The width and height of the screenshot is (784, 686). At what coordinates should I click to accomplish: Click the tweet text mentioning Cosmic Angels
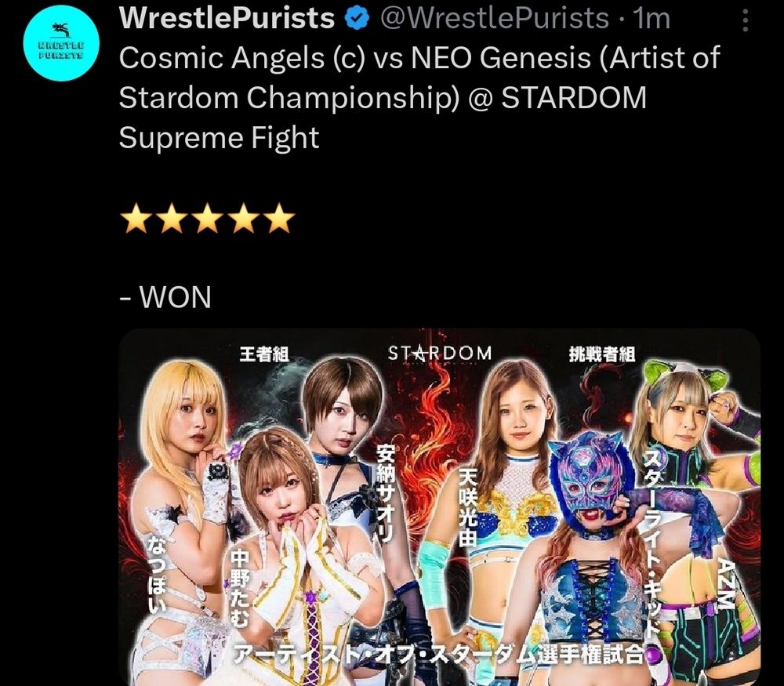pos(419,97)
